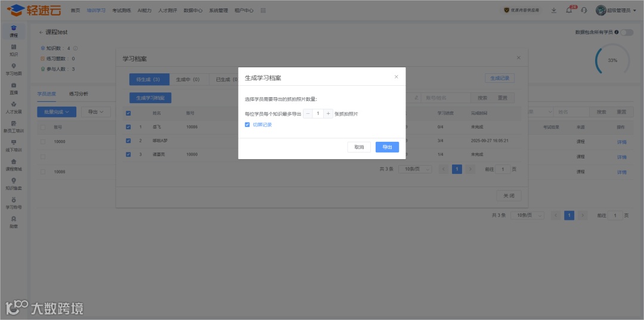Screen dimensions: 644x320
Task: Toggle the 数据包含所有学员 switch
Action: click(x=627, y=32)
